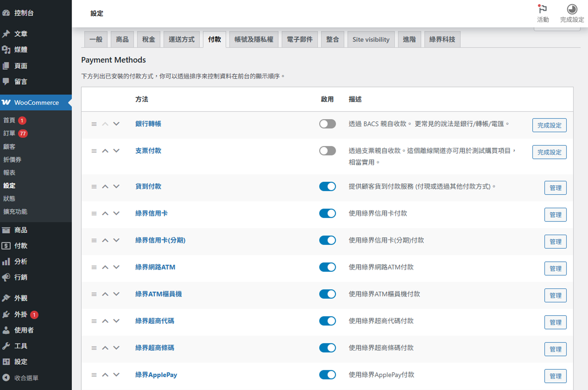Click 完成設定 button for 支票付款

(x=549, y=152)
